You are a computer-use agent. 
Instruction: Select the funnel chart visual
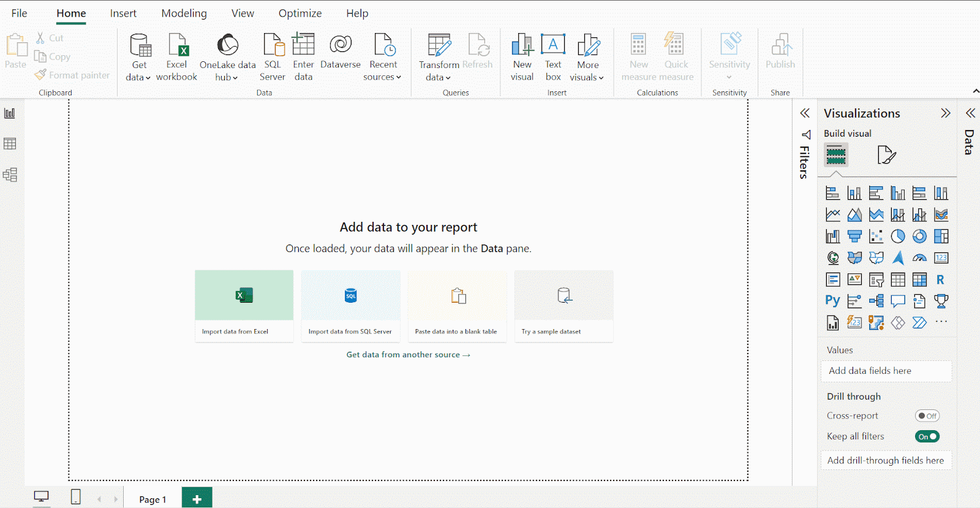pos(854,236)
